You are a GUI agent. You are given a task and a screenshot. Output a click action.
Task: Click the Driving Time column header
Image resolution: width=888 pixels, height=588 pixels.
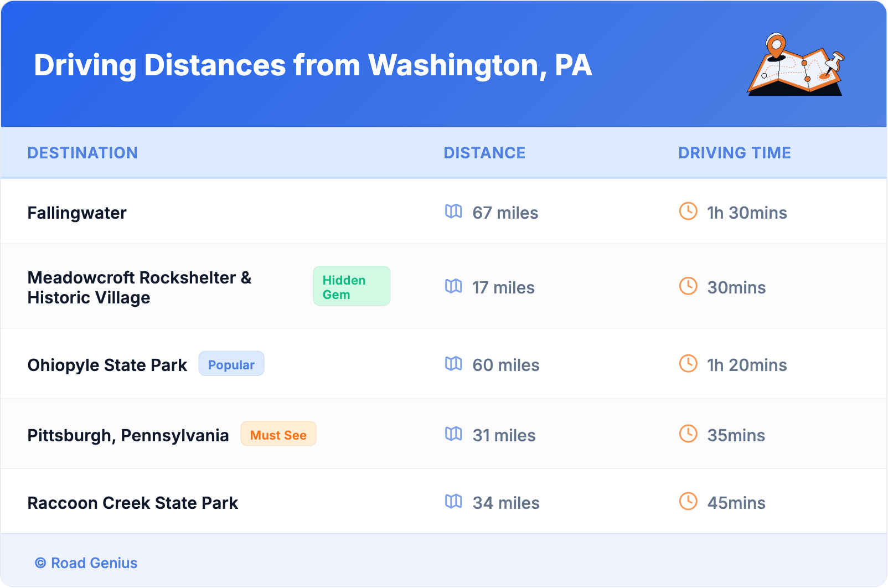(x=735, y=153)
